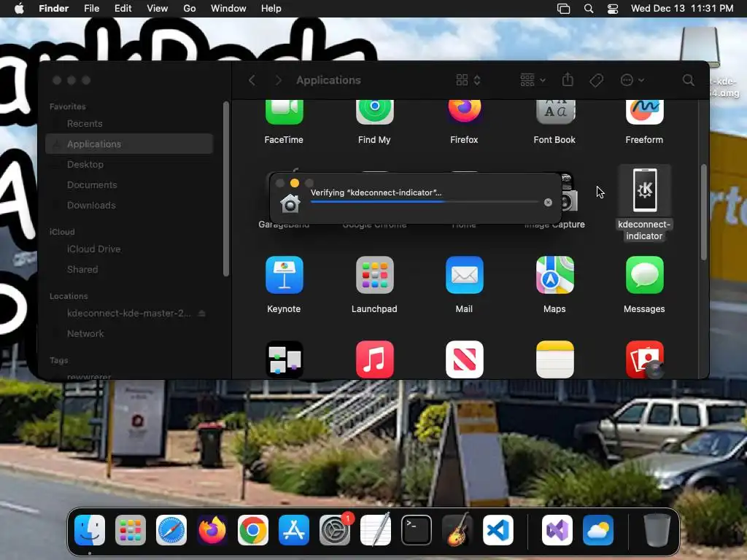Image resolution: width=747 pixels, height=560 pixels.
Task: Select the Mail app icon
Action: tap(465, 275)
